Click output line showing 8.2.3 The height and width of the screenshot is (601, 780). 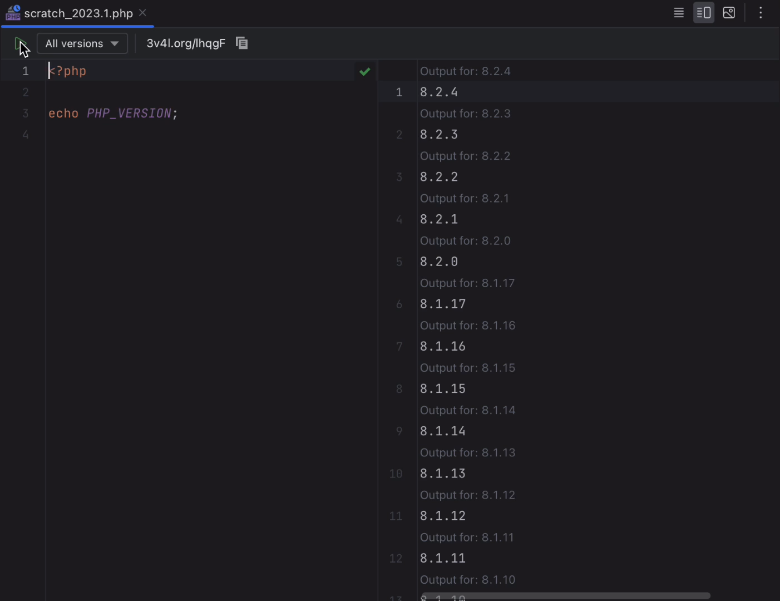pos(439,135)
